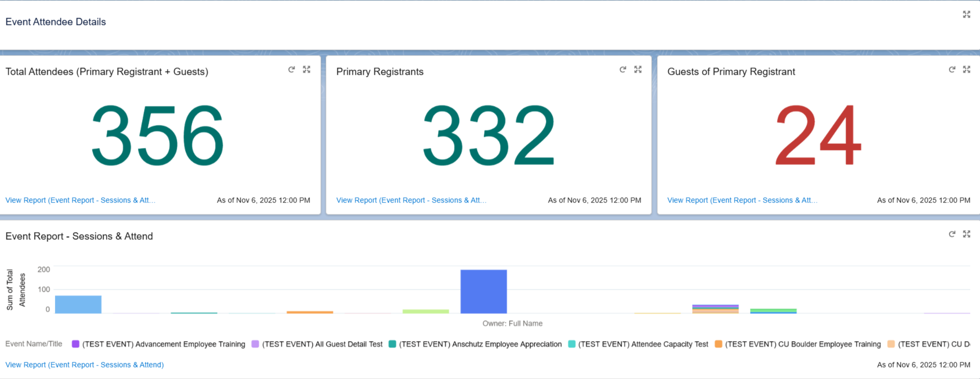The width and height of the screenshot is (980, 379).
Task: Open View Report link below the bar chart
Action: click(x=85, y=365)
